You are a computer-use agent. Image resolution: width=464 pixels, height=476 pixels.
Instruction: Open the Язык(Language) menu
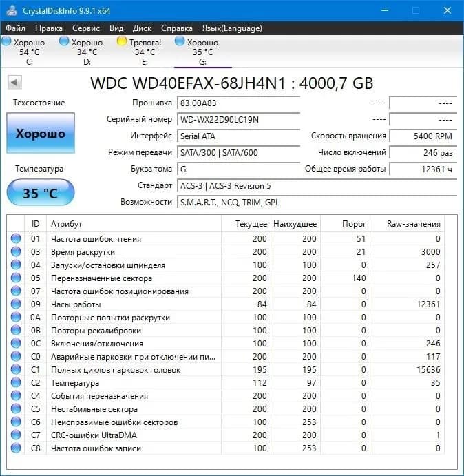[232, 28]
